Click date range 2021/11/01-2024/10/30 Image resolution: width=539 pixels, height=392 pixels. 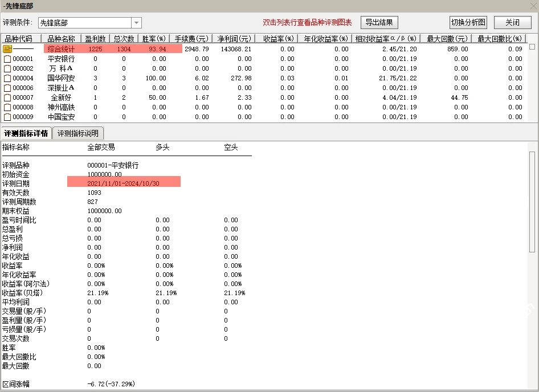[124, 183]
